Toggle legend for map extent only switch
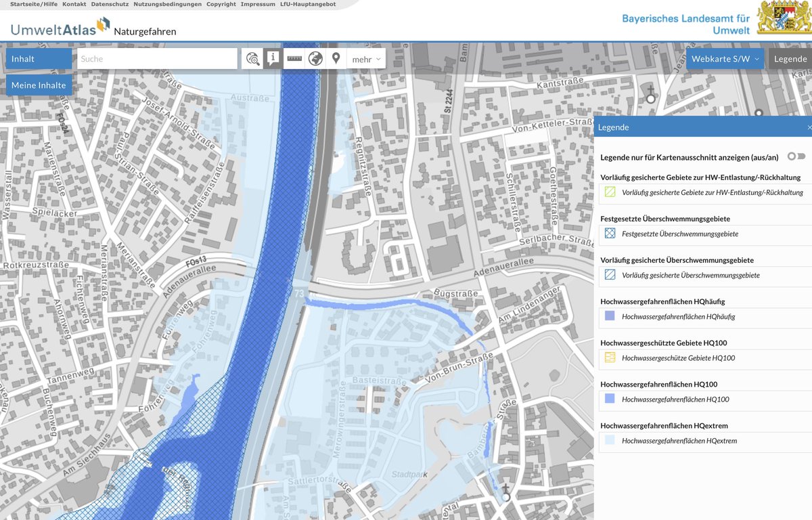Screen dimensions: 812x520 (796, 156)
